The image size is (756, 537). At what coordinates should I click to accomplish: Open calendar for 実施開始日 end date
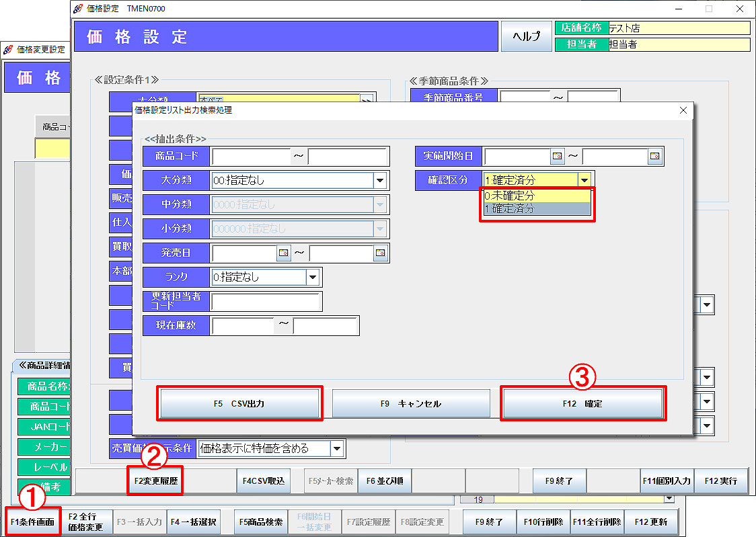tap(654, 157)
